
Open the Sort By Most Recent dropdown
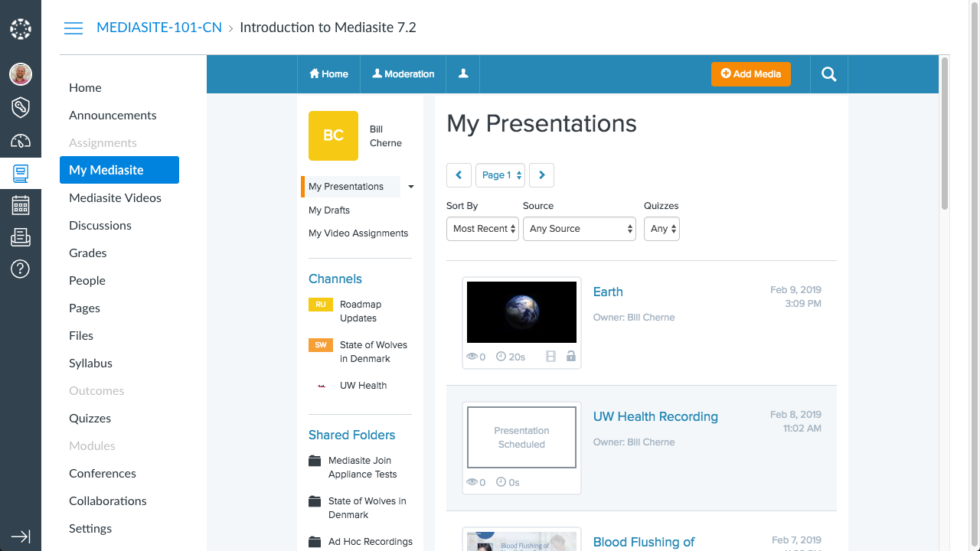click(x=482, y=229)
